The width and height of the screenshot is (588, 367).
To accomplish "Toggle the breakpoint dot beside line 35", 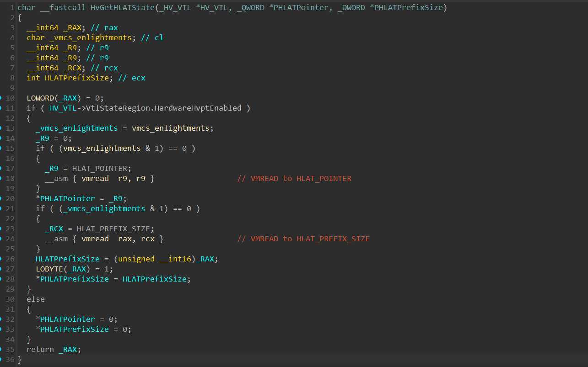I will point(1,350).
